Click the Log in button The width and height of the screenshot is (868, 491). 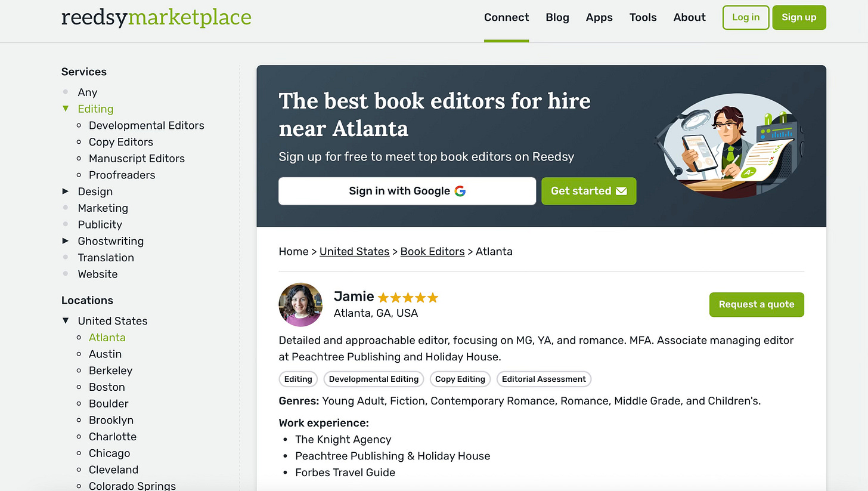746,17
